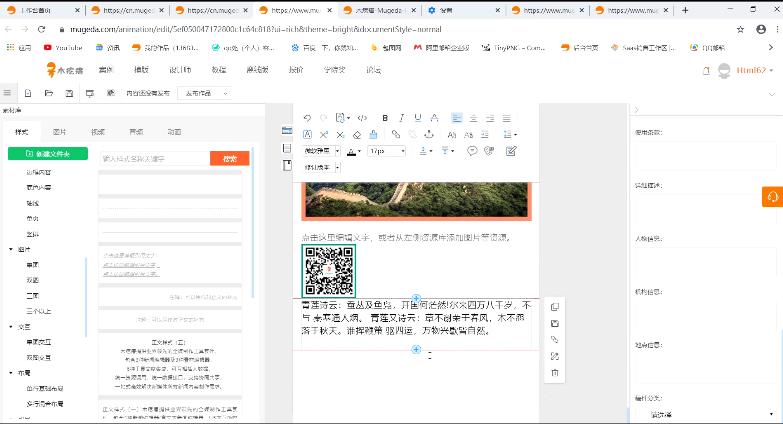
Task: Align text to center
Action: (474, 118)
